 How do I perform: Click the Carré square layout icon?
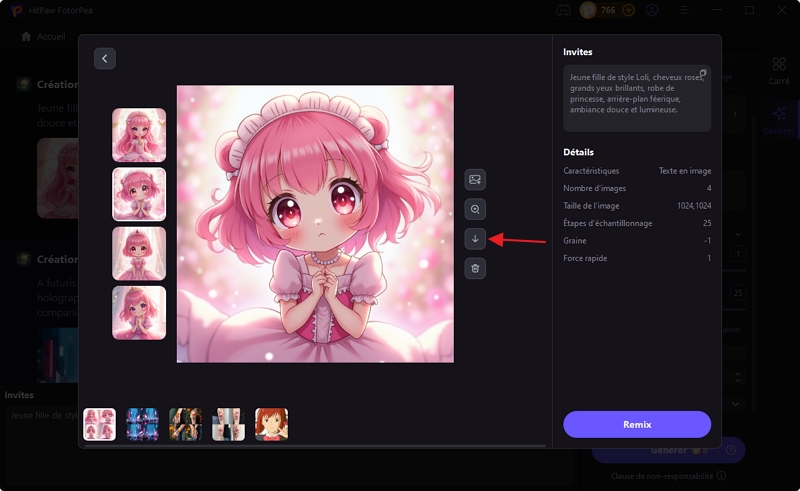(779, 64)
